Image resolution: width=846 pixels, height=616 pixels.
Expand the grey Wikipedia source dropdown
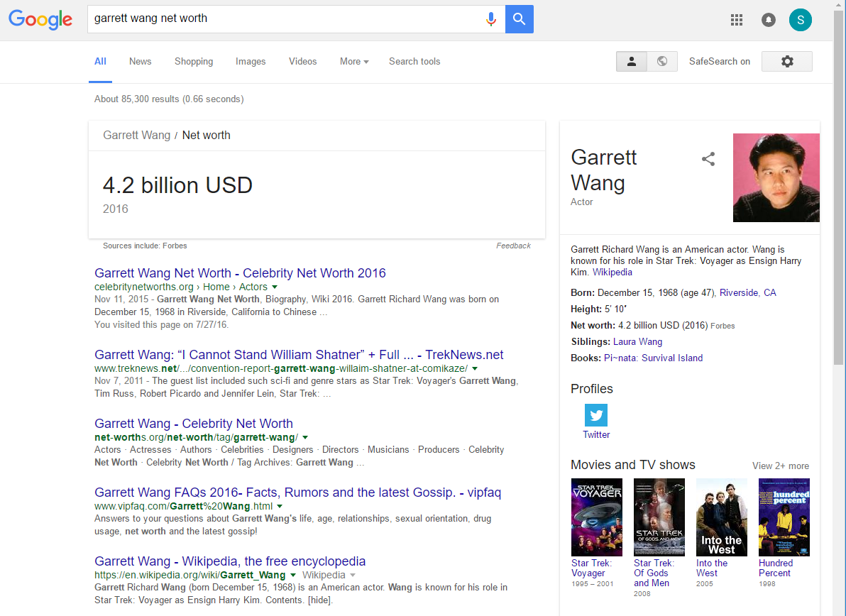[353, 575]
